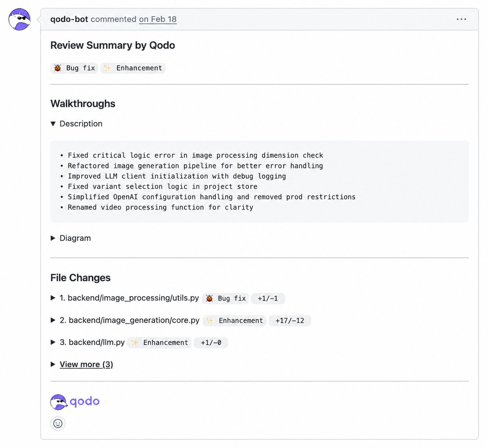Select the 'File Changes' heading
Viewport: 488px width, 448px height.
[81, 278]
